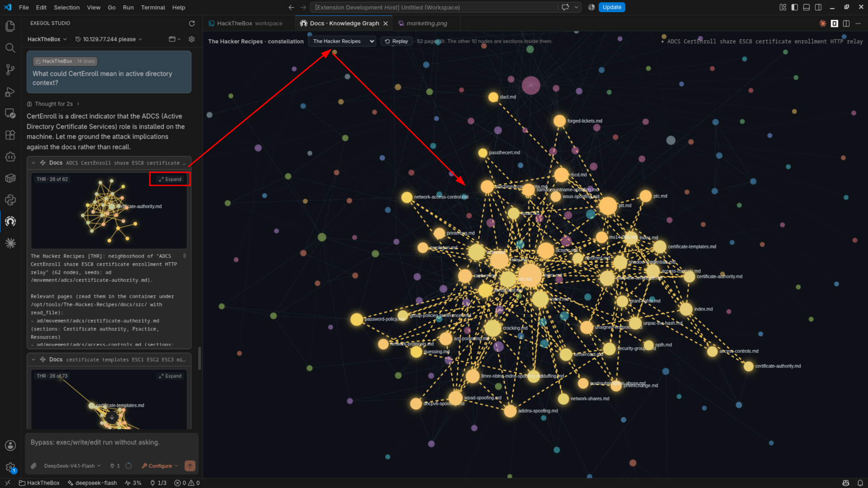Open the 10.129.77.244 please session dropdown

pyautogui.click(x=109, y=39)
